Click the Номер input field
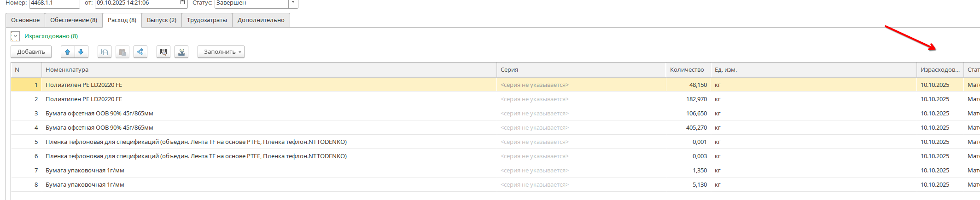 coord(54,3)
